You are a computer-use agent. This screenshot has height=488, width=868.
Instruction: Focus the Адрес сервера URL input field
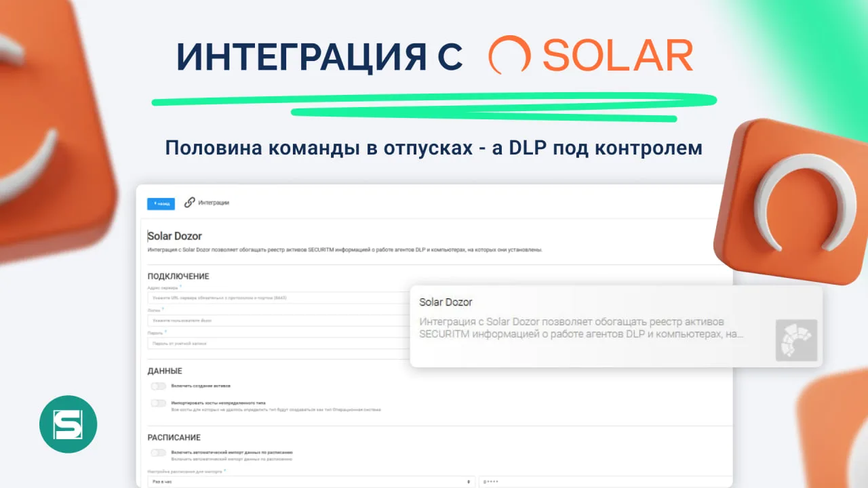tap(279, 298)
